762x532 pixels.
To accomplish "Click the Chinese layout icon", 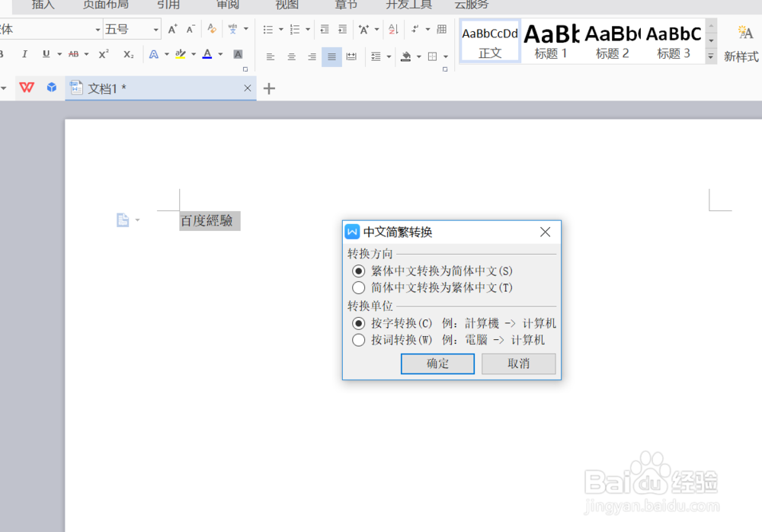I will [363, 30].
